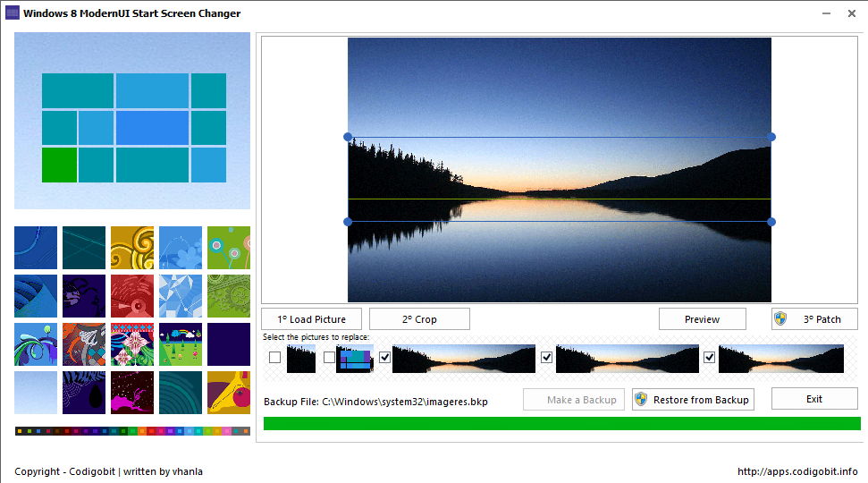
Task: Pick the orange and grey abstract pattern
Action: [x=84, y=344]
